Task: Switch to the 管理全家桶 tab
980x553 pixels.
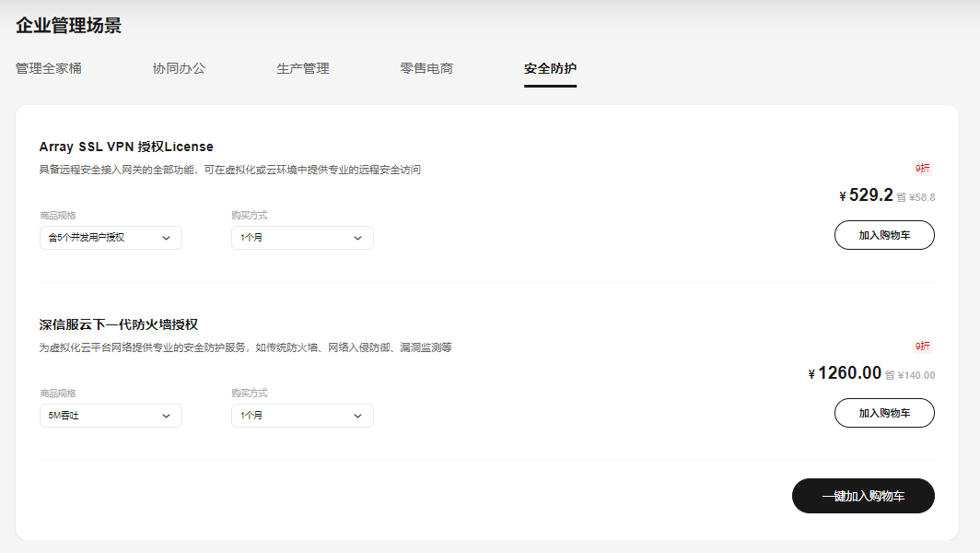Action: click(47, 67)
